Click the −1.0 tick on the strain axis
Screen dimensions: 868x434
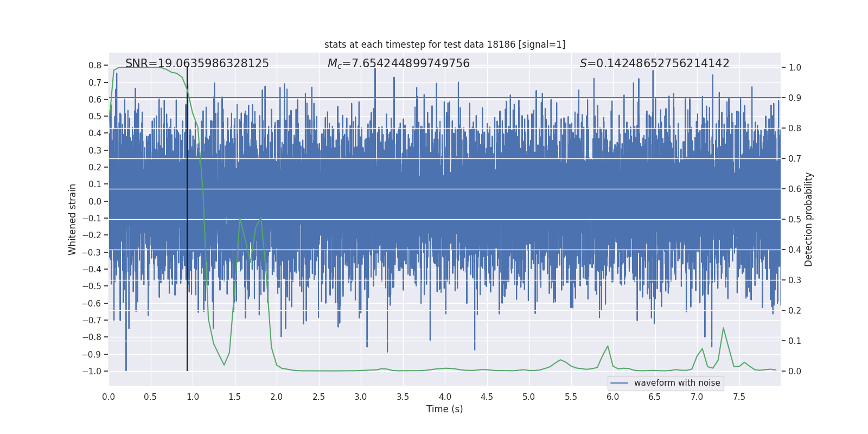click(x=92, y=372)
